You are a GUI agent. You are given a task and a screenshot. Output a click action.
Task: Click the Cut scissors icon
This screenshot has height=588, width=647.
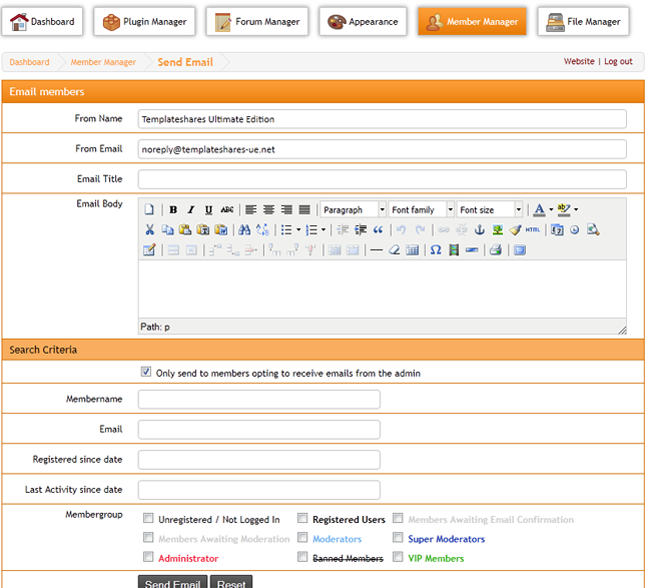click(149, 229)
